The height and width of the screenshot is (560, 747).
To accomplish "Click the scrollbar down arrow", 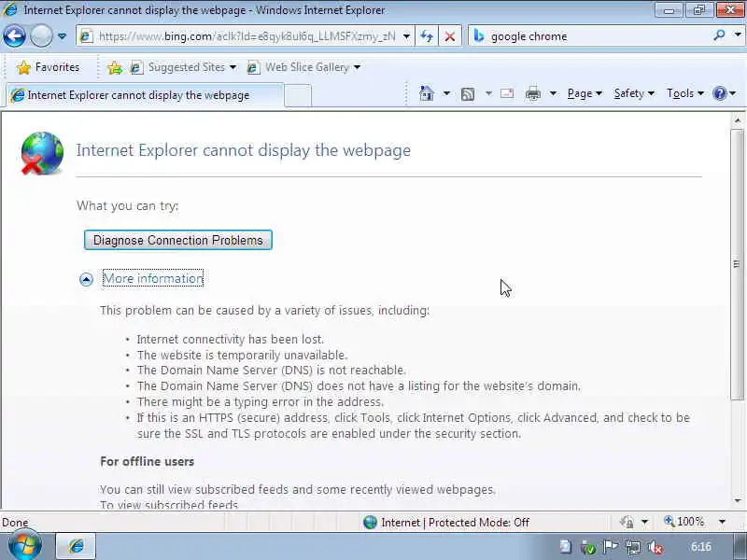I will click(738, 501).
